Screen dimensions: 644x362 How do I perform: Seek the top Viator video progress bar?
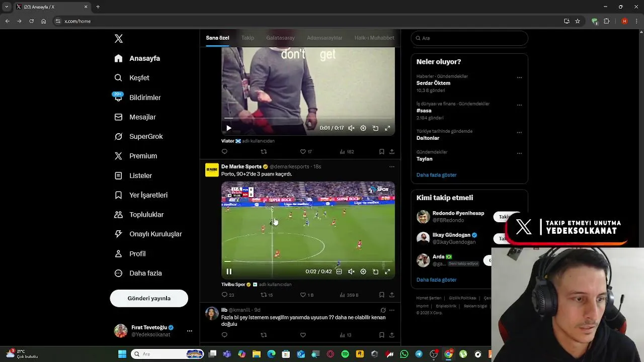coord(308,118)
